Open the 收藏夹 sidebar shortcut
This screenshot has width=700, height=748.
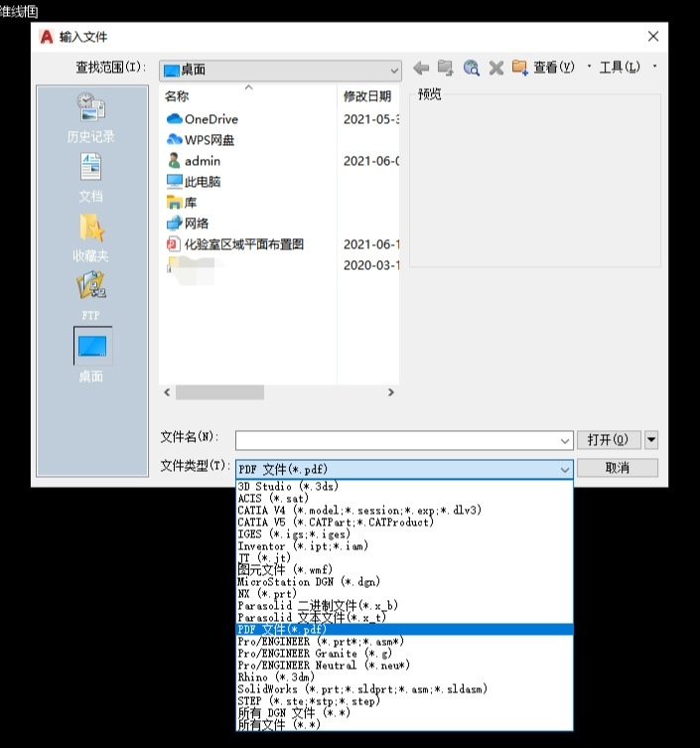point(91,237)
